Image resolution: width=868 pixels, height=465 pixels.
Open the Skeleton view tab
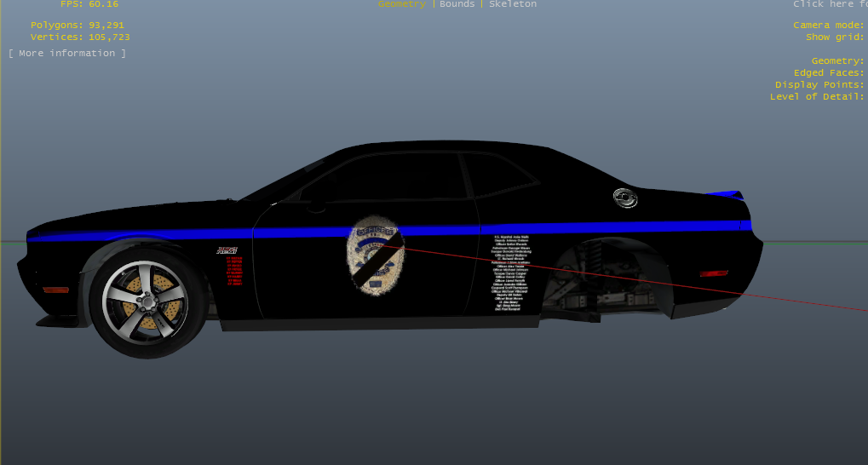point(511,4)
